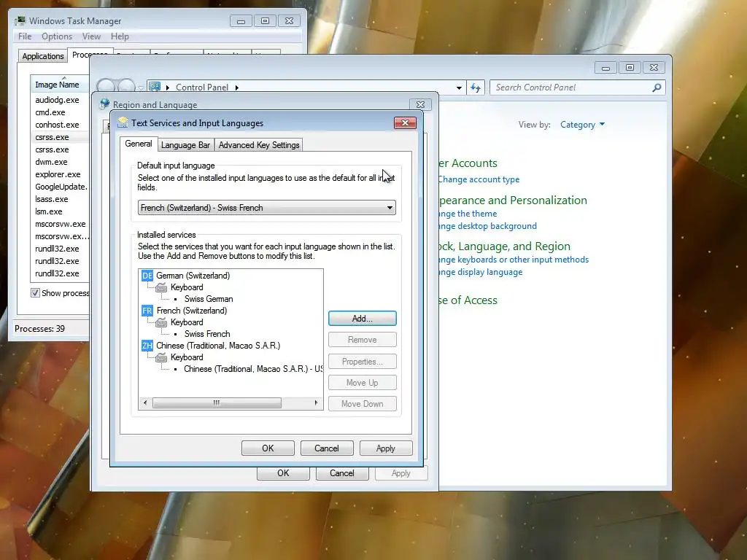Toggle Show processes checkbox in Task Manager
Screen dimensions: 747x560
[35, 293]
